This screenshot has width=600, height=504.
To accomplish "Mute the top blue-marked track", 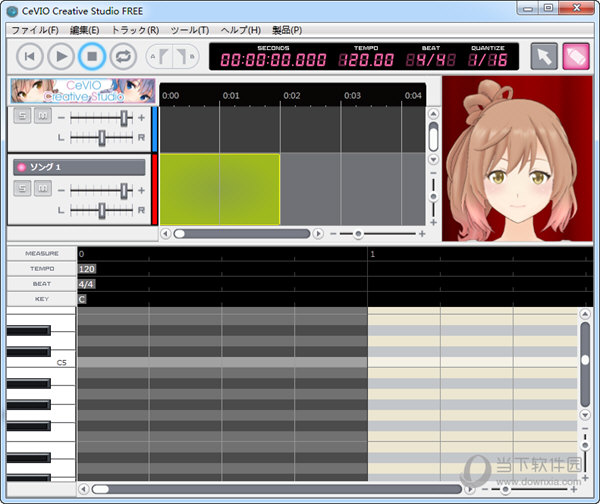I will pyautogui.click(x=41, y=116).
